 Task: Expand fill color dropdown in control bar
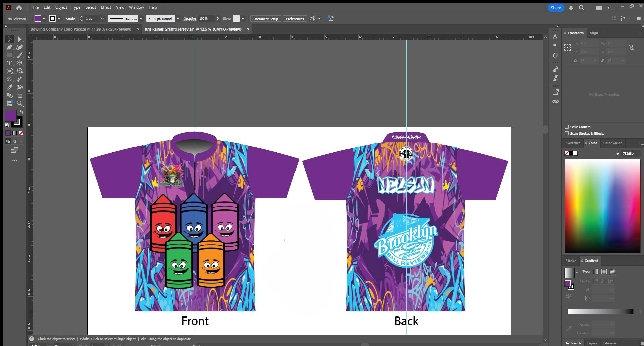(x=44, y=19)
